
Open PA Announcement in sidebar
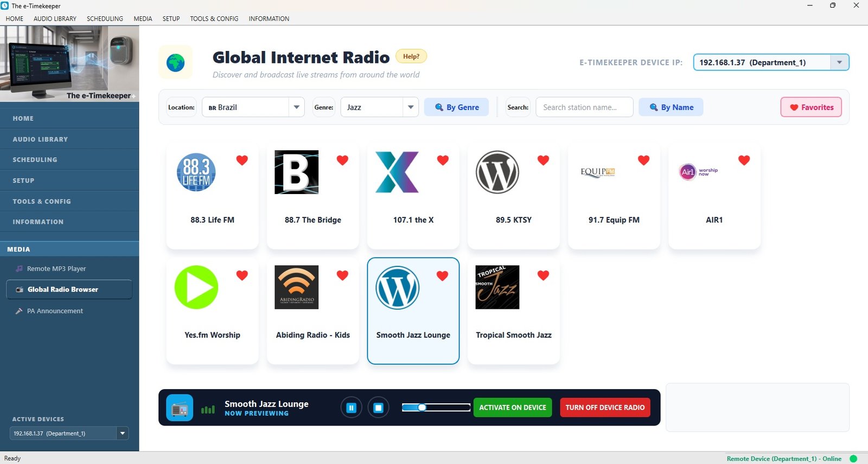[x=69, y=311]
